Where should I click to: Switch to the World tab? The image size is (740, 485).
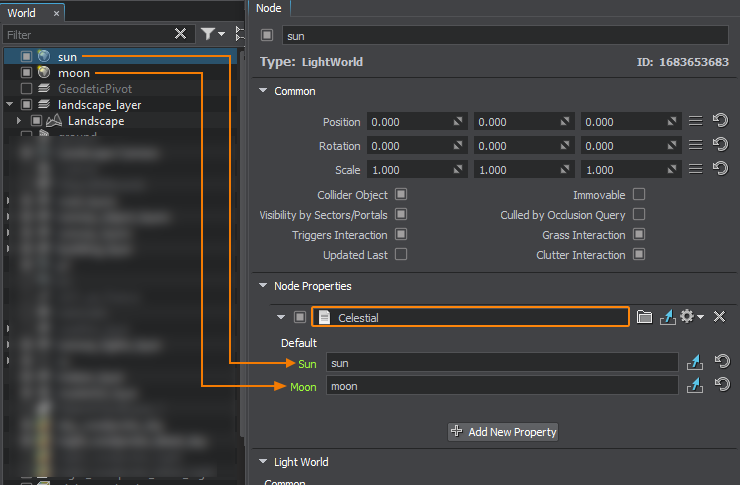tap(22, 13)
